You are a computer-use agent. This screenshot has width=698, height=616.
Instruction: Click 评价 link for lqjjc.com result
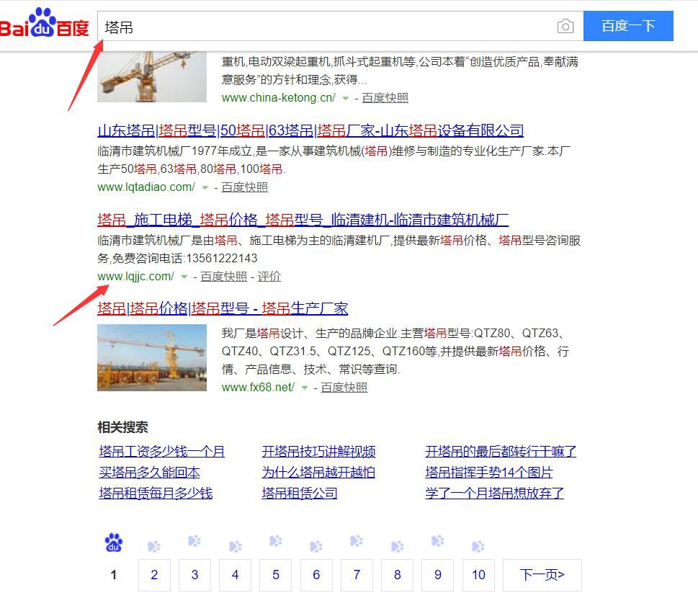coord(269,277)
